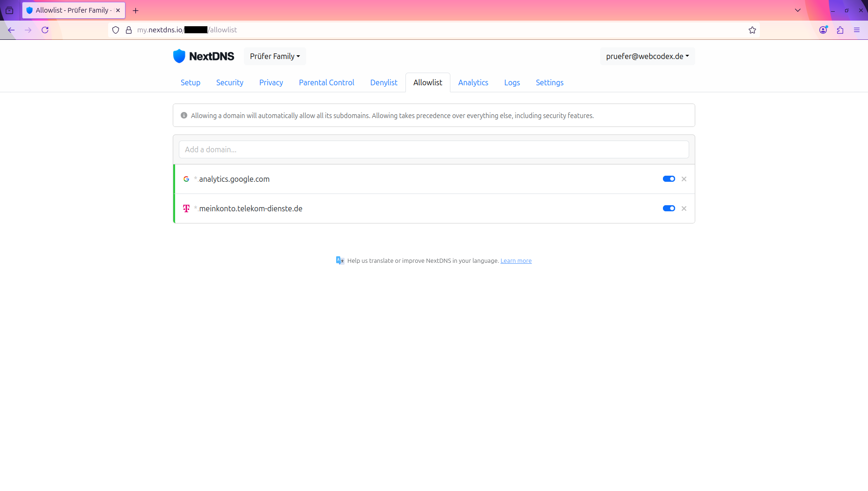Image resolution: width=868 pixels, height=491 pixels.
Task: Open the list all tabs chevron
Action: pos(797,10)
